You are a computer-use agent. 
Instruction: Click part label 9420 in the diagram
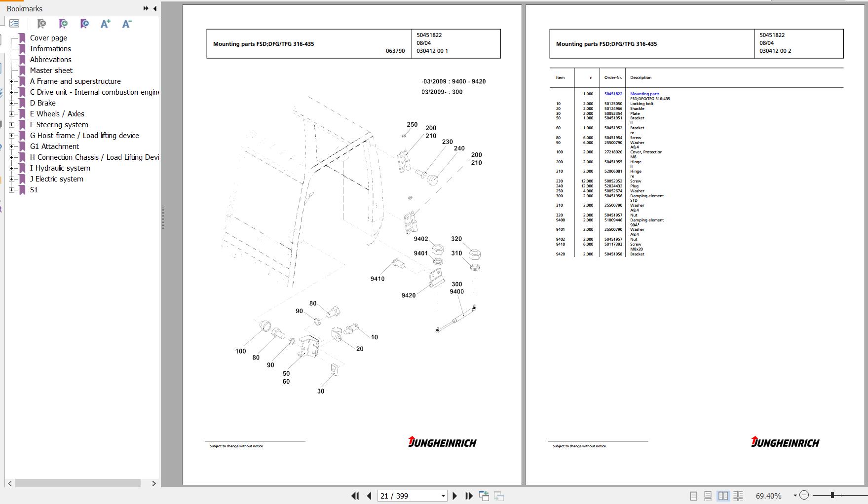(x=409, y=295)
